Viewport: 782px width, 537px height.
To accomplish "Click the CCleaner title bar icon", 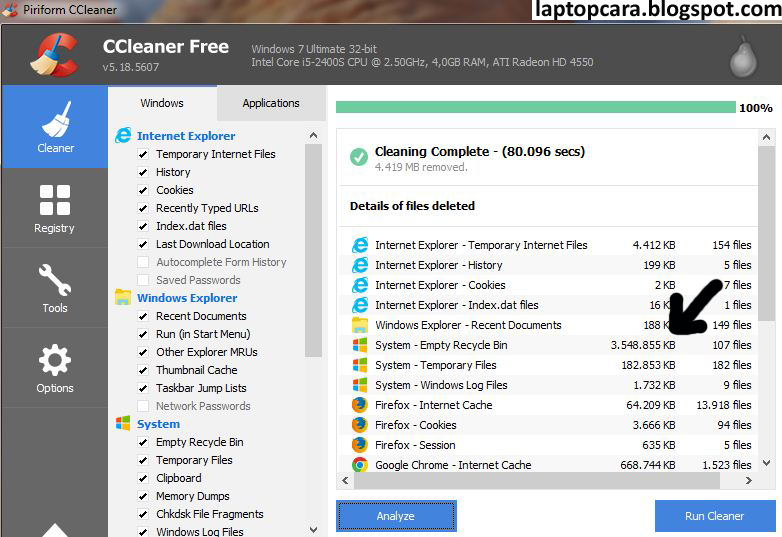I will tap(10, 9).
